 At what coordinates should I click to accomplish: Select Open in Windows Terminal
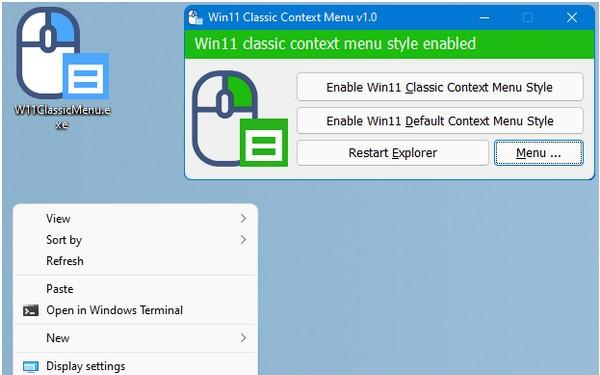point(135,310)
